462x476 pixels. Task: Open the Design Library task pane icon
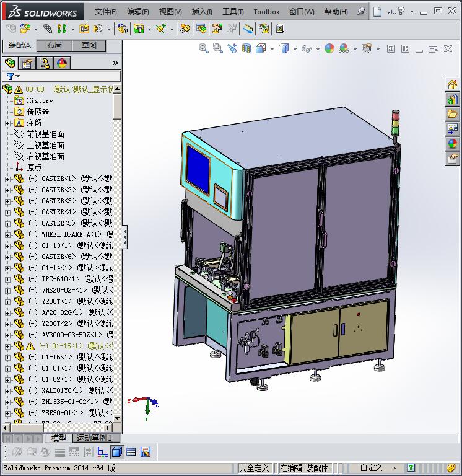452,99
